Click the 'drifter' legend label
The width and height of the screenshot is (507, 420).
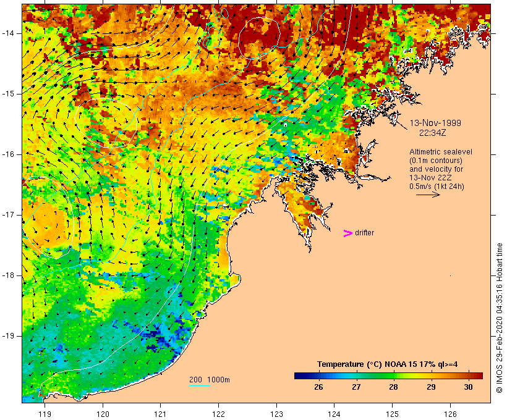[x=364, y=233]
